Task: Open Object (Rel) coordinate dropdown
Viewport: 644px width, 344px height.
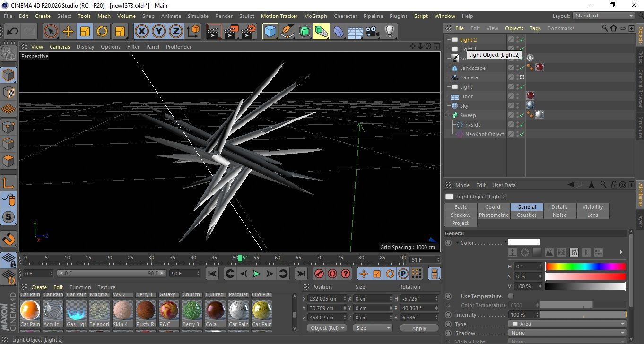Action: 327,328
